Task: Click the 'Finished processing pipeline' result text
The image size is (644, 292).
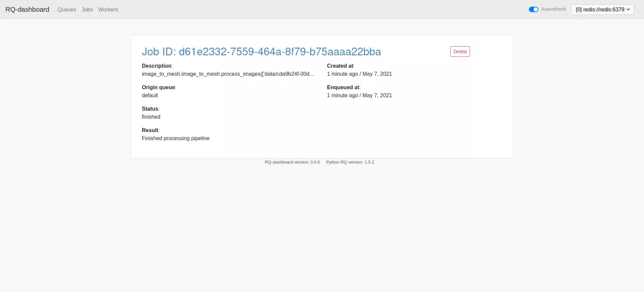Action: click(x=175, y=138)
